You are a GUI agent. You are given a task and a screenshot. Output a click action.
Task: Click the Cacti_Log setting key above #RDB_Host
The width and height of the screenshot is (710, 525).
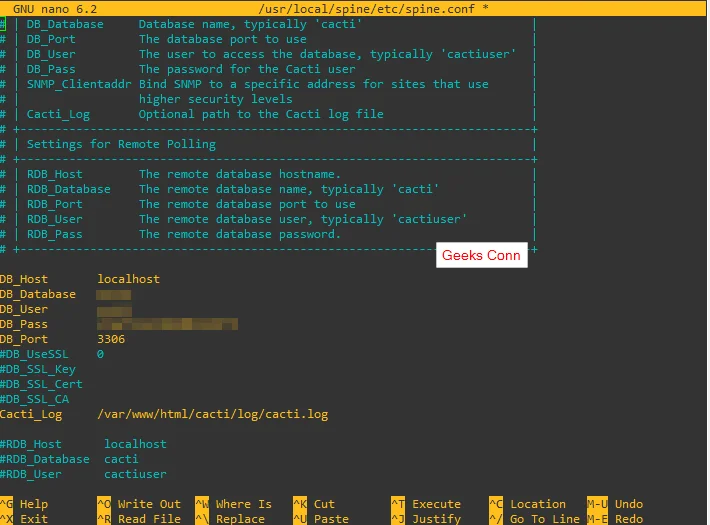tap(31, 414)
